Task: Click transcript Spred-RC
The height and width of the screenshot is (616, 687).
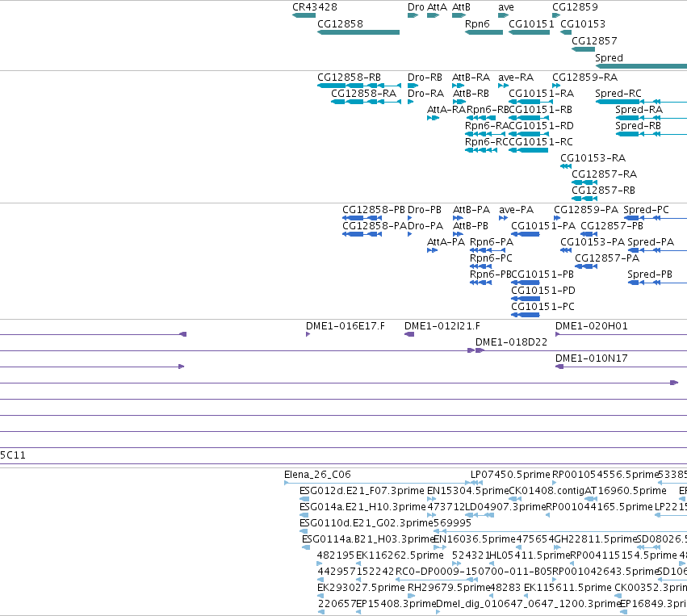Action: pos(641,102)
